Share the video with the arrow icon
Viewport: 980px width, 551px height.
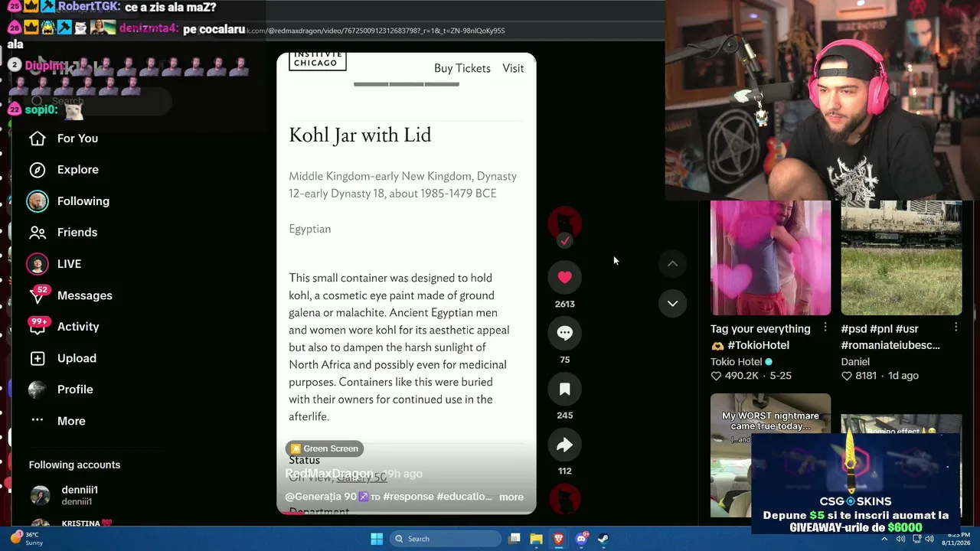(564, 445)
